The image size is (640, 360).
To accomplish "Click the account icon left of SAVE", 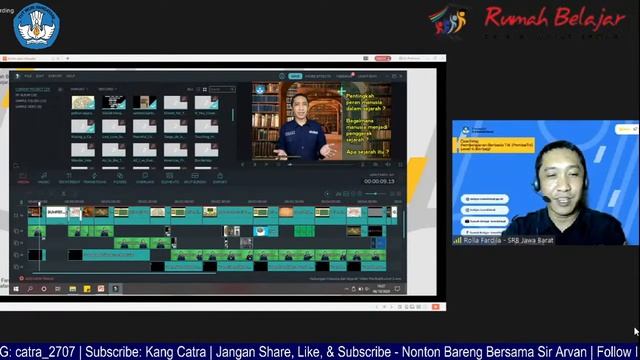I will pos(282,76).
